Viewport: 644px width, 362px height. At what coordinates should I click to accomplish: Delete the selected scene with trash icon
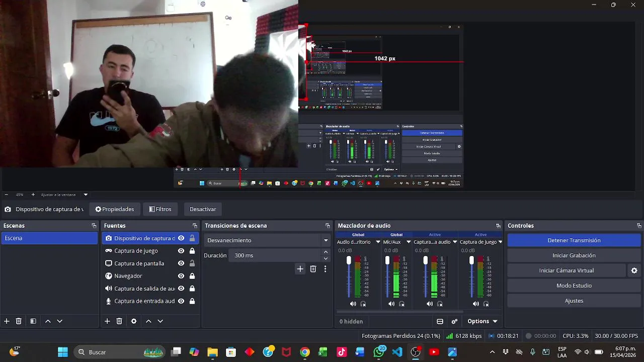coord(19,321)
